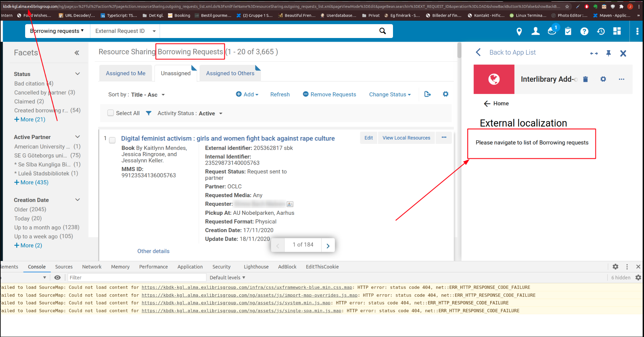This screenshot has width=644, height=337.
Task: Open the tasks clipboard icon
Action: coord(568,31)
